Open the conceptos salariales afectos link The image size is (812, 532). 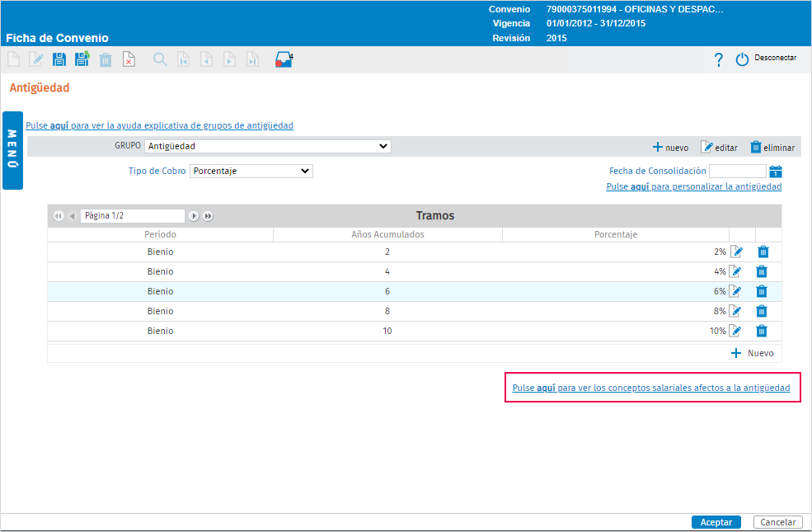tap(651, 388)
